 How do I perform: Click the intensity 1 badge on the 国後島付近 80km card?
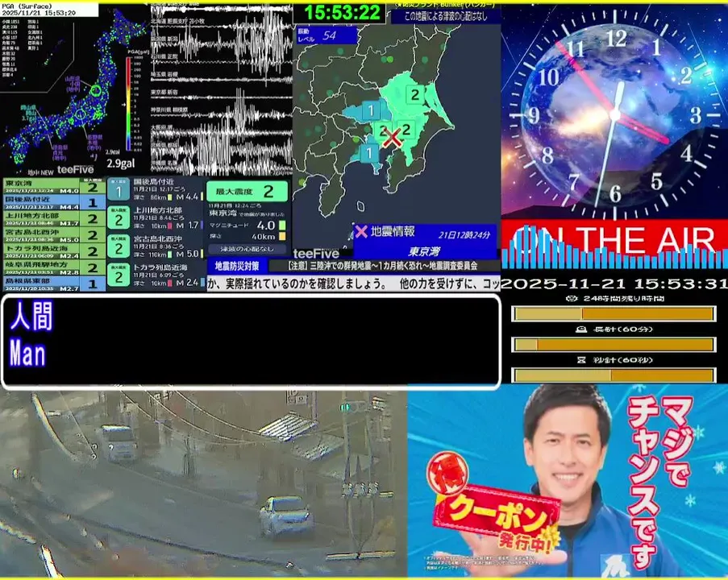coord(119,189)
